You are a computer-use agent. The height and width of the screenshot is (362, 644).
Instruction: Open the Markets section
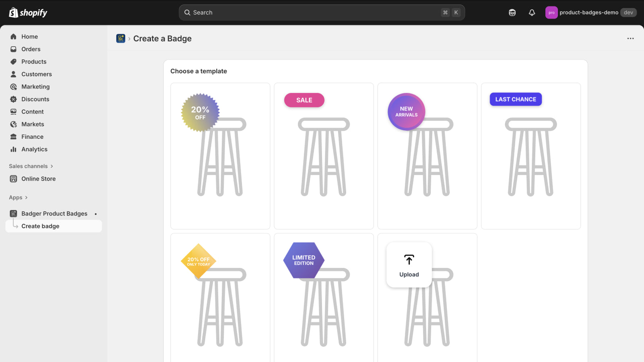click(33, 124)
